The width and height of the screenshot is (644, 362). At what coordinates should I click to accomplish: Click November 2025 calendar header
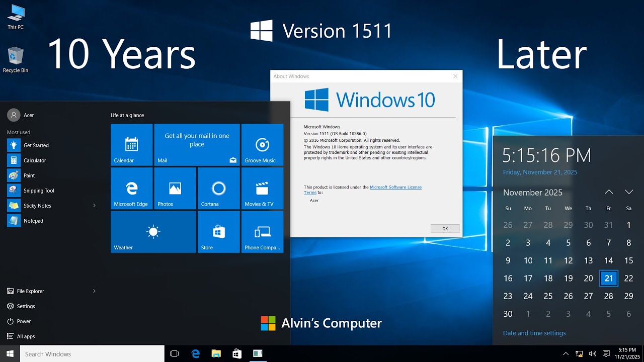click(533, 193)
